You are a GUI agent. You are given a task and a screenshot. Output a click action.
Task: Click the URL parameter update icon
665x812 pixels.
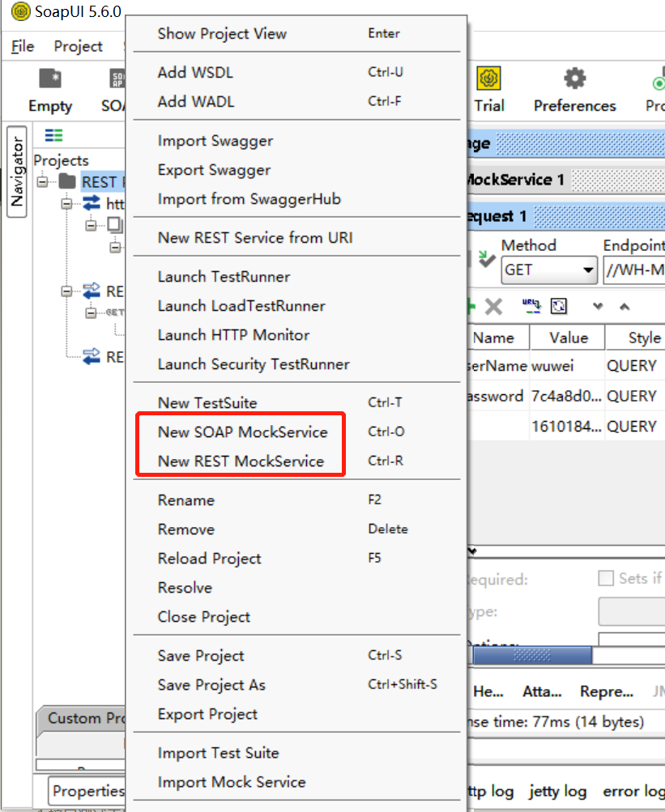coord(531,306)
